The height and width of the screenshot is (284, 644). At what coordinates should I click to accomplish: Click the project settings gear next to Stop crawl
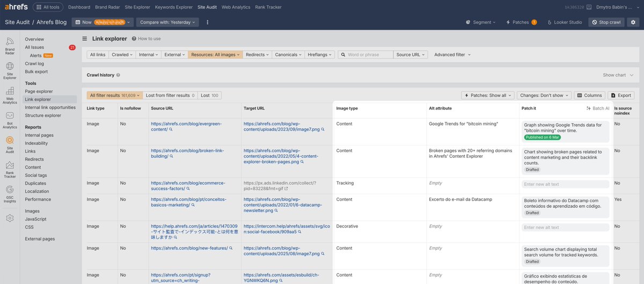[633, 22]
